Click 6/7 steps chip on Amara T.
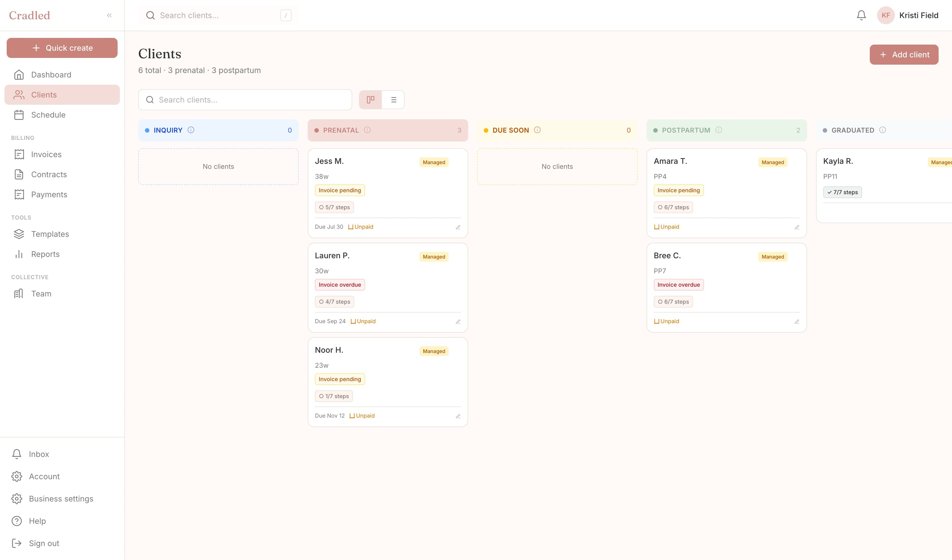952x560 pixels. click(673, 207)
